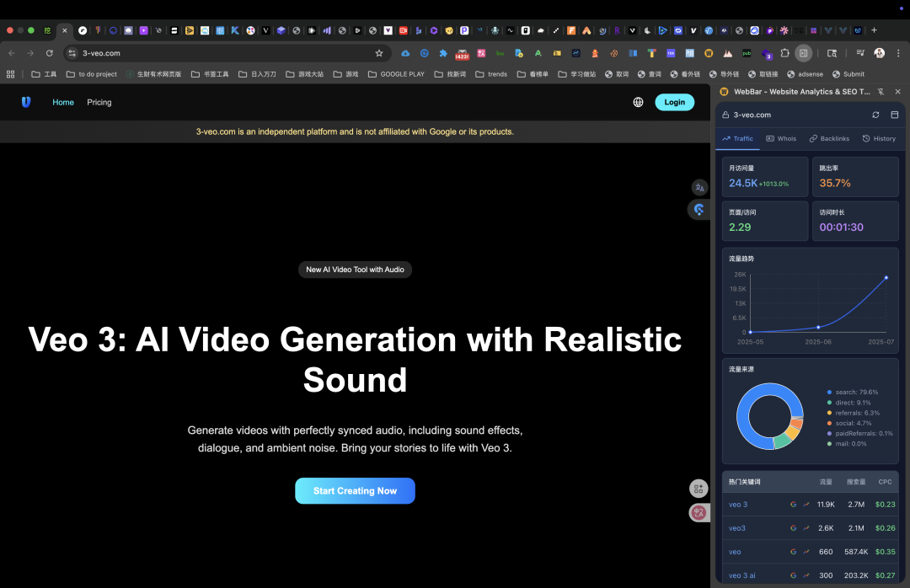Go back to previous page
The height and width of the screenshot is (588, 910).
(12, 53)
